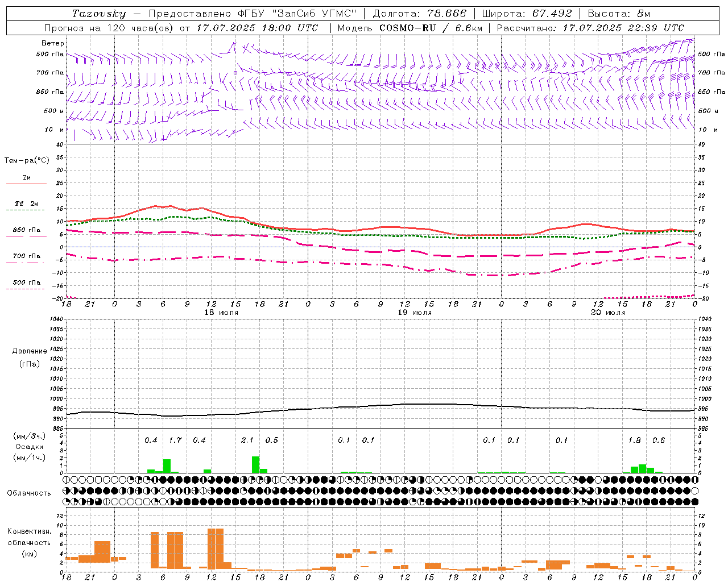This screenshot has width=728, height=582.
Task: Click the "18 июля" date label
Action: 221,313
